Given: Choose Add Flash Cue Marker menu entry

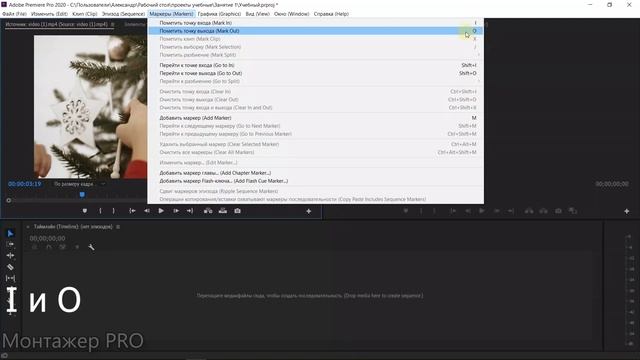Looking at the screenshot, I should click(x=316, y=181).
